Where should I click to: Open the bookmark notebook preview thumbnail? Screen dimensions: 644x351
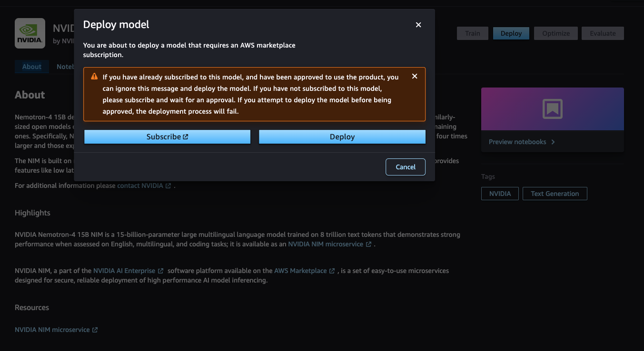[x=552, y=109]
